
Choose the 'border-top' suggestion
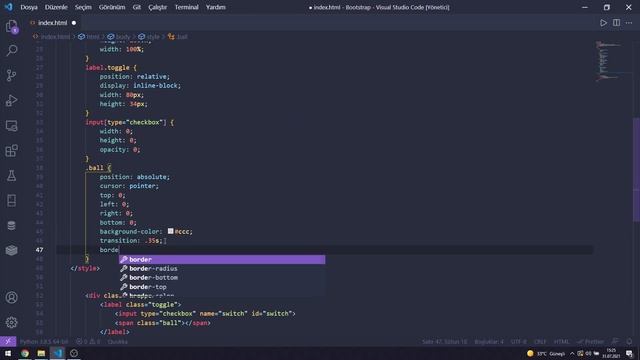[x=222, y=287]
